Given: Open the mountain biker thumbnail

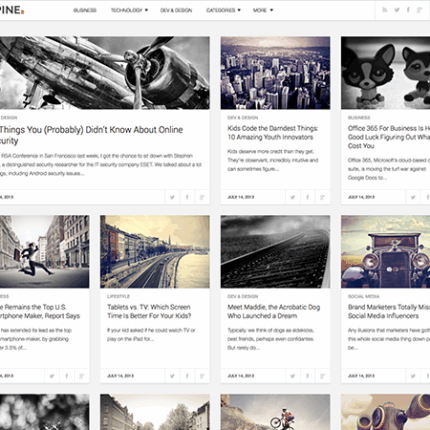Looking at the screenshot, I should [275, 412].
